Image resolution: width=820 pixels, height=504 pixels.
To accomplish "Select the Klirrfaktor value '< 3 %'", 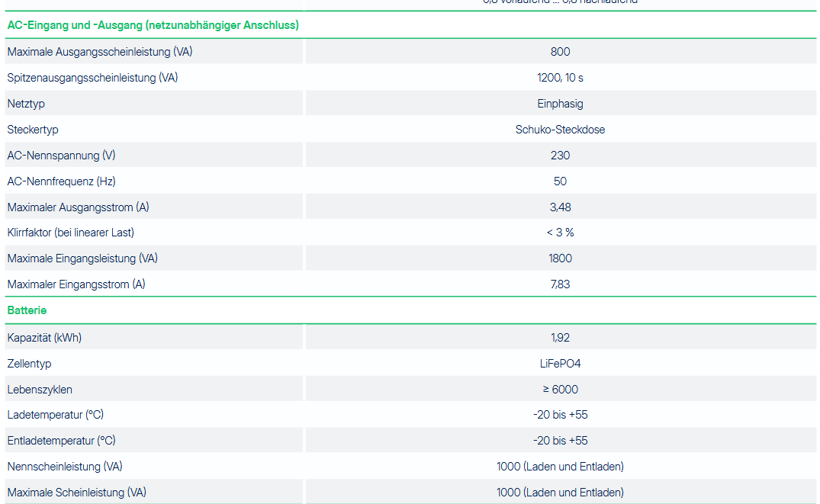I will [560, 233].
